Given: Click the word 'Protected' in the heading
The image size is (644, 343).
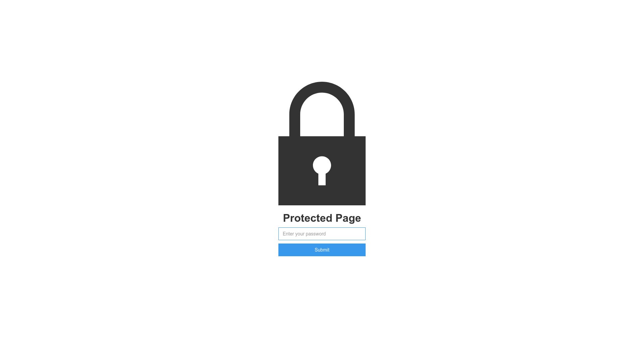Looking at the screenshot, I should coord(308,218).
